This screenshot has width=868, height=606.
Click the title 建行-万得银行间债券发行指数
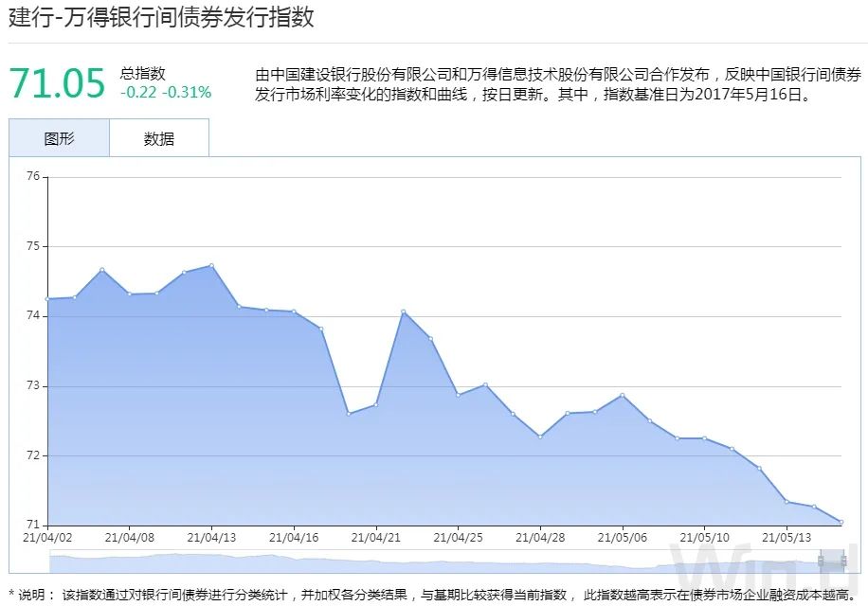161,17
